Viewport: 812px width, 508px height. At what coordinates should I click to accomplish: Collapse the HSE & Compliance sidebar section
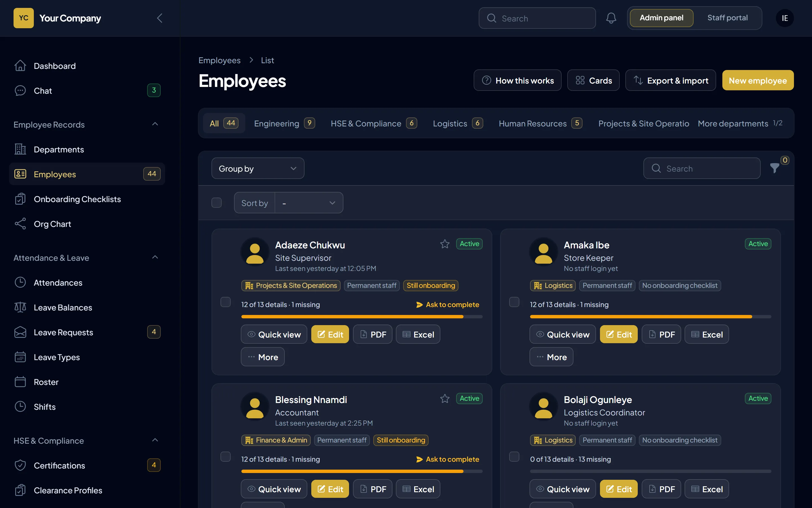(x=155, y=440)
